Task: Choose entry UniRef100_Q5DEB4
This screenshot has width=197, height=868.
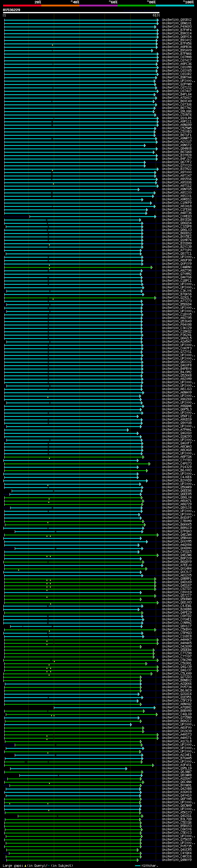Action: 177,650
